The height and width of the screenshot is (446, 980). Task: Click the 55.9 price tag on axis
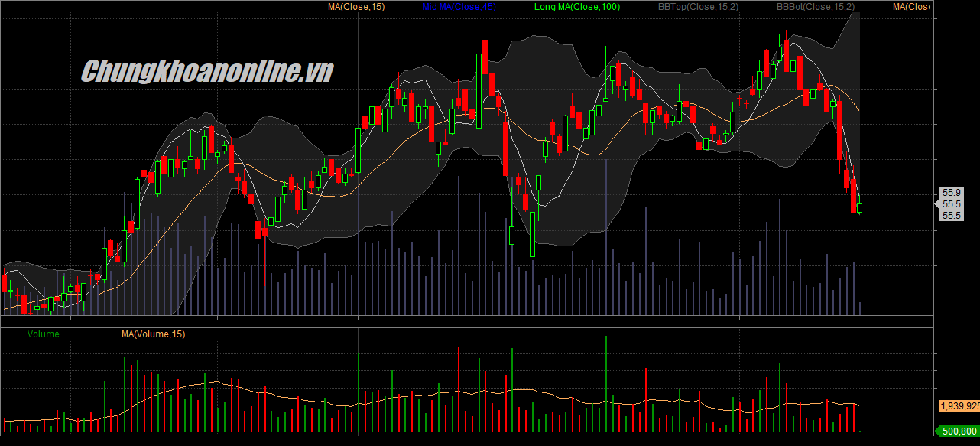[952, 193]
